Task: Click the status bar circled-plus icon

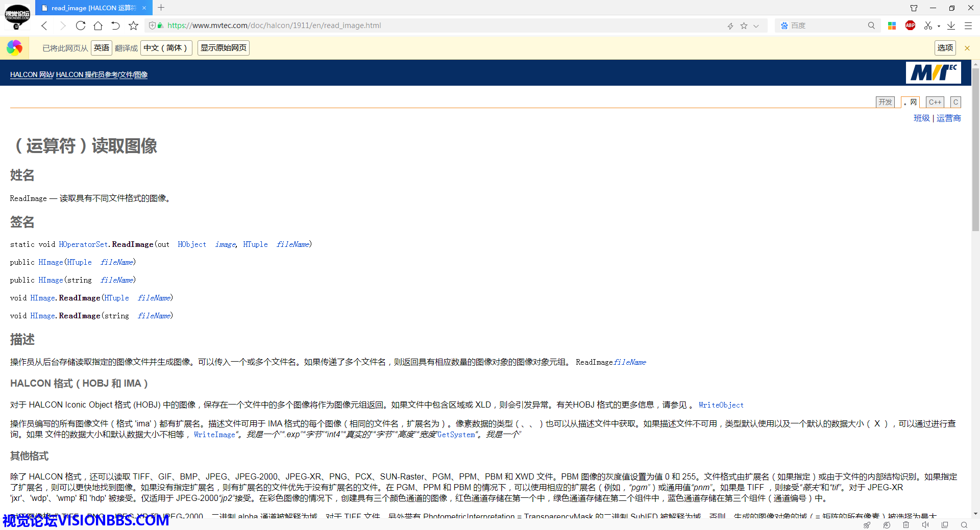Action: pyautogui.click(x=887, y=524)
